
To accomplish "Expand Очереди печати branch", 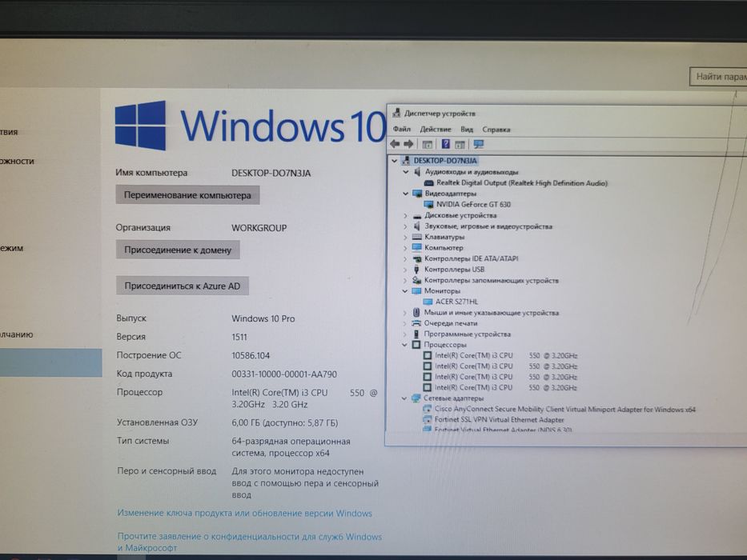I will click(x=404, y=323).
